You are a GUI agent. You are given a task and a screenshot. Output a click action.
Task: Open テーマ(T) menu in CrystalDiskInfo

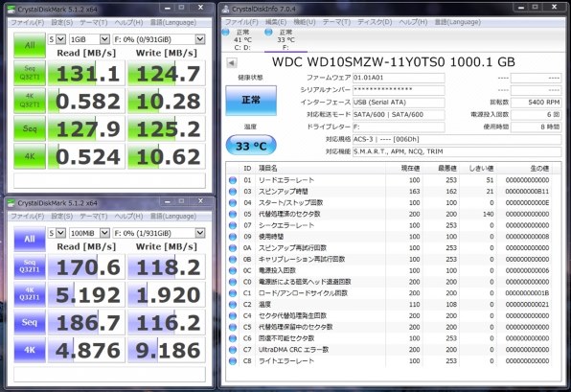click(336, 22)
